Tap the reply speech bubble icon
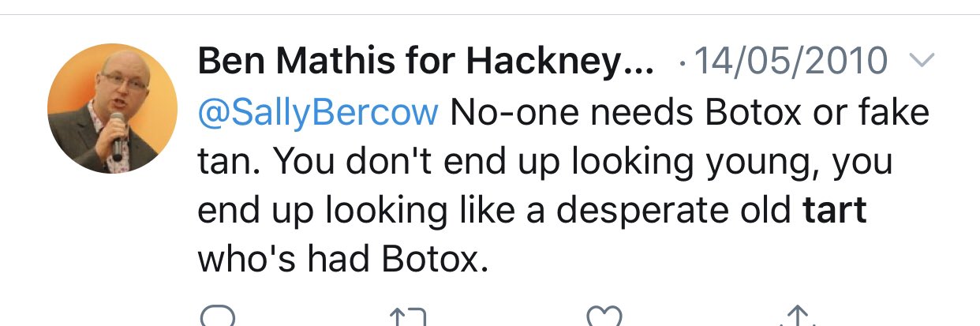 click(x=218, y=317)
